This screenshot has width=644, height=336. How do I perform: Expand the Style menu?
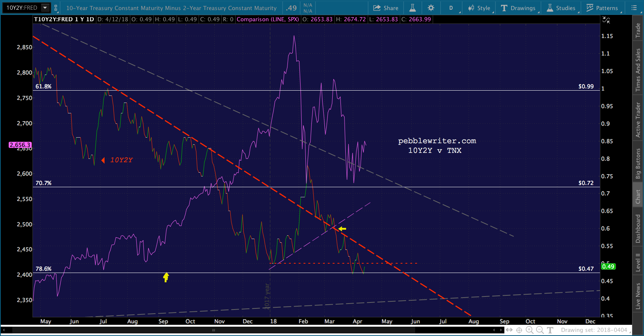[479, 8]
